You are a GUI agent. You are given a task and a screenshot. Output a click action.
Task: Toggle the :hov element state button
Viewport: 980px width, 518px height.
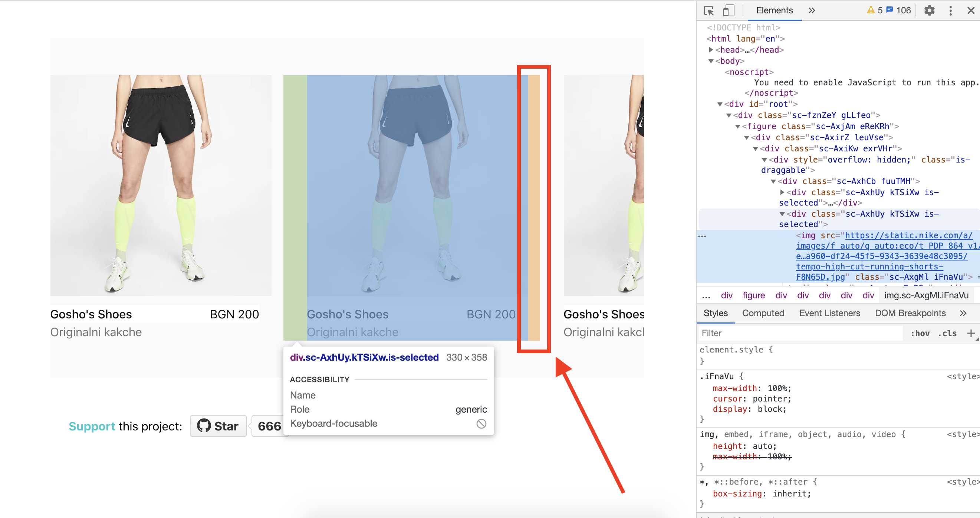tap(920, 333)
